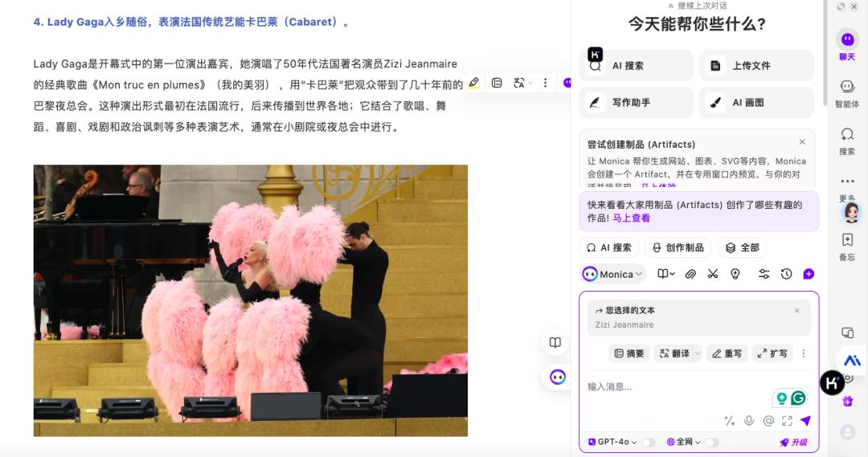This screenshot has height=457, width=868.
Task: Click the 上传文件 upload file card
Action: point(757,65)
